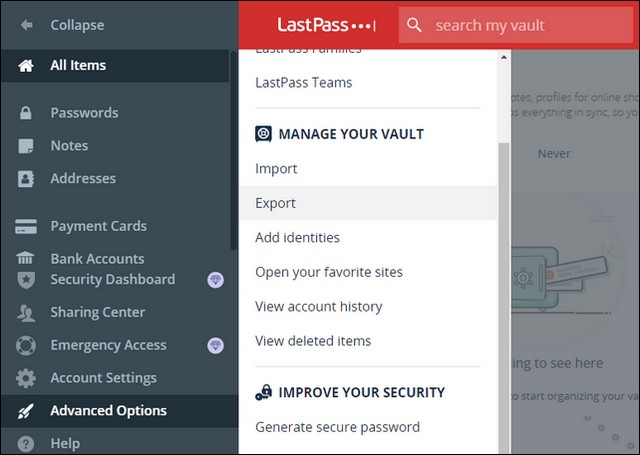Click the Addresses contact-book icon
This screenshot has height=455, width=640.
26,178
